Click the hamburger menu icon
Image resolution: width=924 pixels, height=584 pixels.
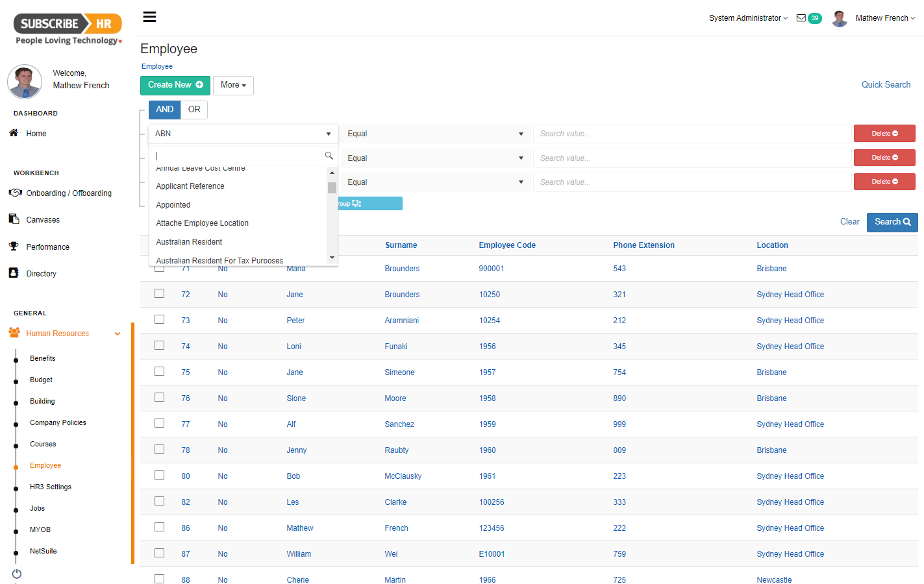149,17
